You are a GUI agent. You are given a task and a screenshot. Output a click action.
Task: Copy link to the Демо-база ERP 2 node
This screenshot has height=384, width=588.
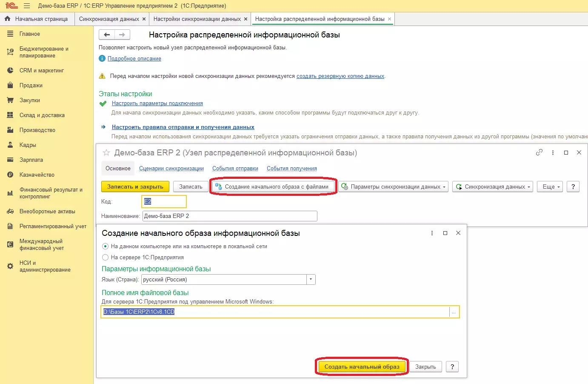point(539,152)
